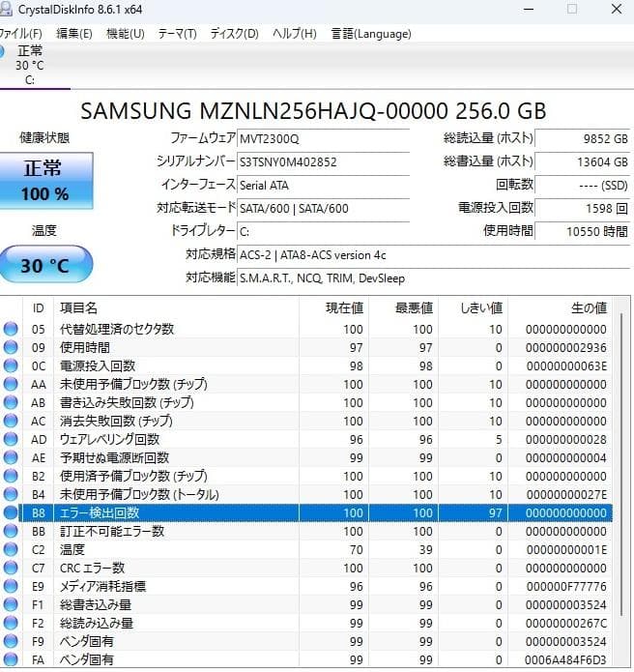Click status icon of row AB 書き込み失敗回数
This screenshot has width=634, height=672.
pos(11,402)
